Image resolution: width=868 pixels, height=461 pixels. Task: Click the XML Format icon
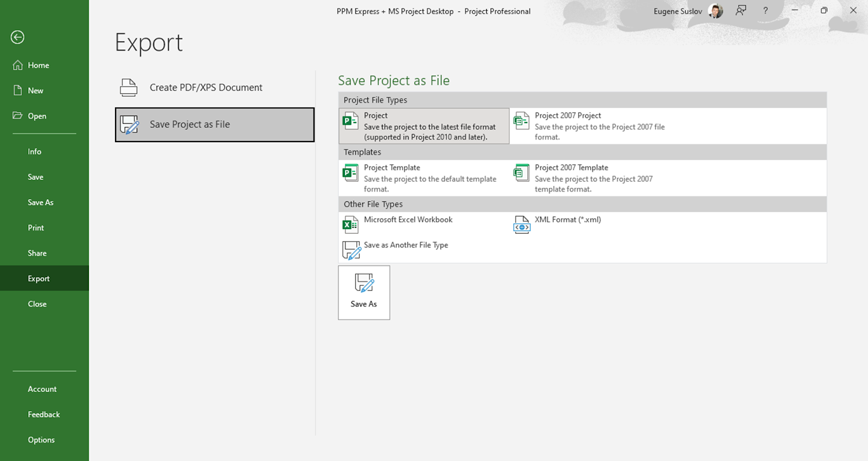point(521,225)
